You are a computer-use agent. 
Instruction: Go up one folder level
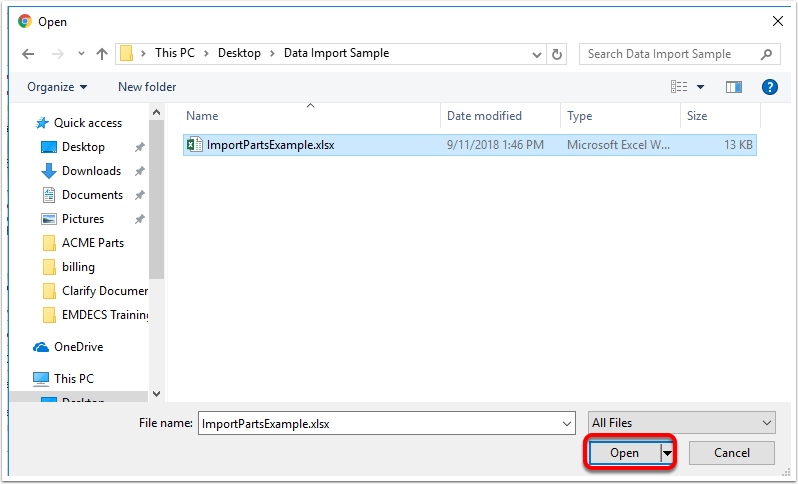102,53
